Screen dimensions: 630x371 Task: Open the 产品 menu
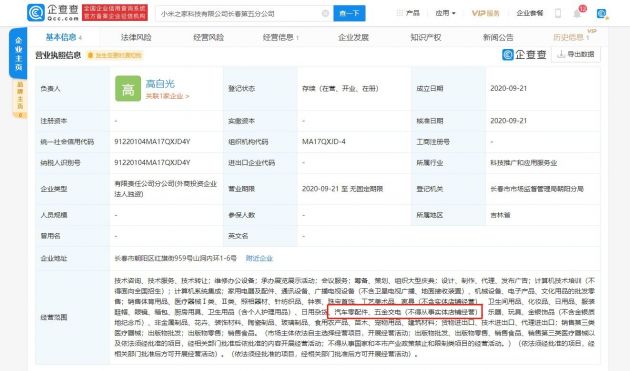[x=408, y=13]
